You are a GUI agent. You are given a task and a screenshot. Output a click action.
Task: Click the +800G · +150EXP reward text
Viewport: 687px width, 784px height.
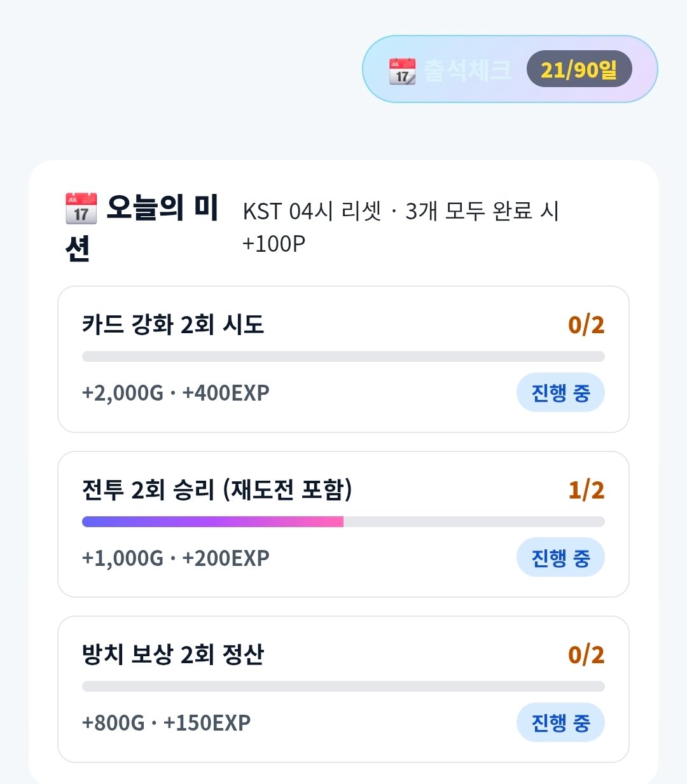pyautogui.click(x=166, y=723)
